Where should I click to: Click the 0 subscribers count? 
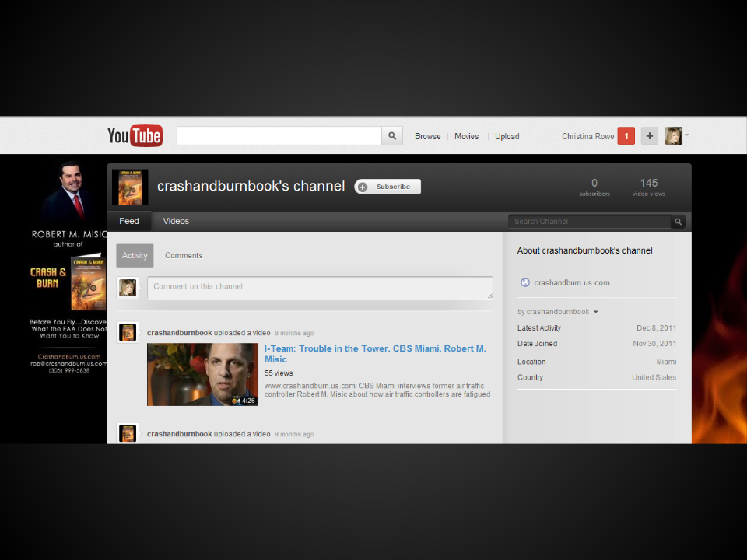click(x=594, y=187)
